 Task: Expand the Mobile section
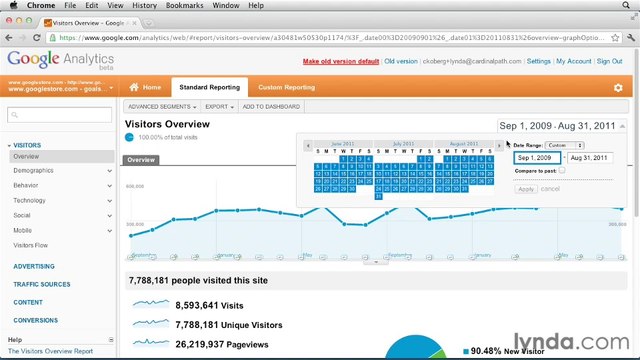coord(109,231)
